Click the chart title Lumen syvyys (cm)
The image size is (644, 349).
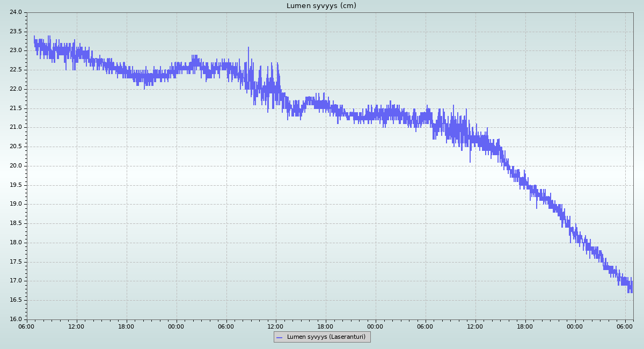click(321, 6)
